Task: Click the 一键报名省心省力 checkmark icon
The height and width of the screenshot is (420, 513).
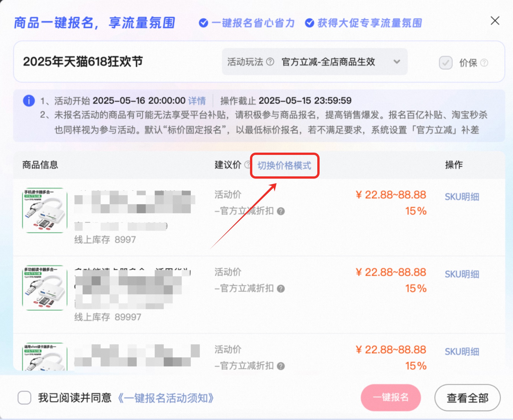Action: click(203, 23)
